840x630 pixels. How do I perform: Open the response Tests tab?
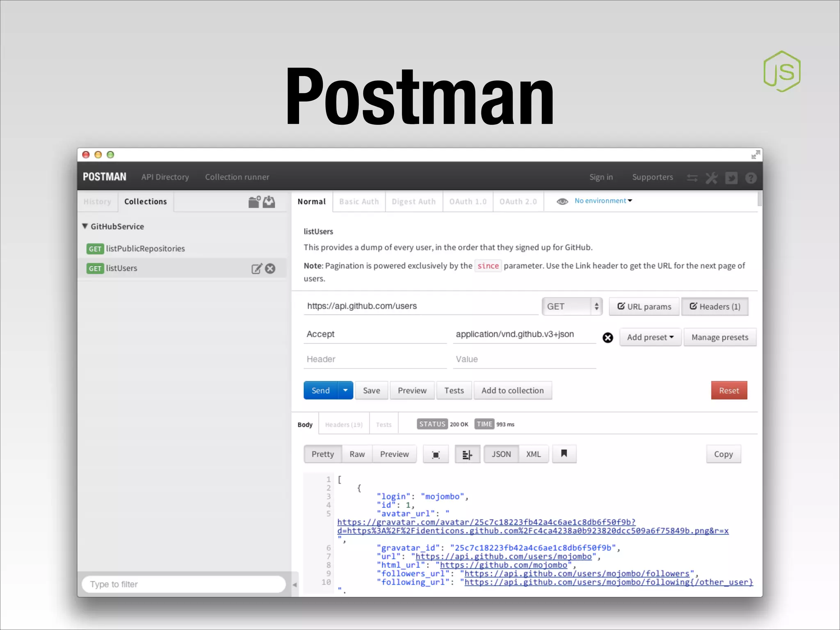click(x=384, y=425)
